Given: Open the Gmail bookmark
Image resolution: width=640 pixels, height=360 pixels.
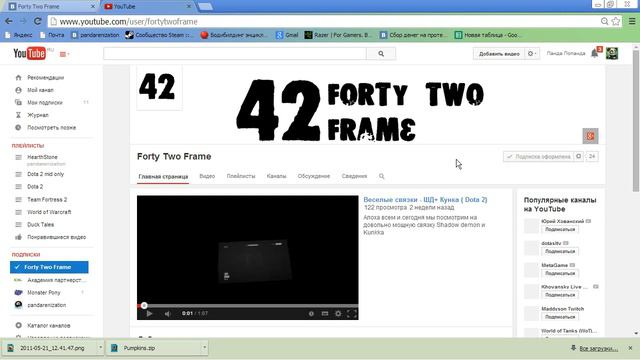Looking at the screenshot, I should (287, 35).
